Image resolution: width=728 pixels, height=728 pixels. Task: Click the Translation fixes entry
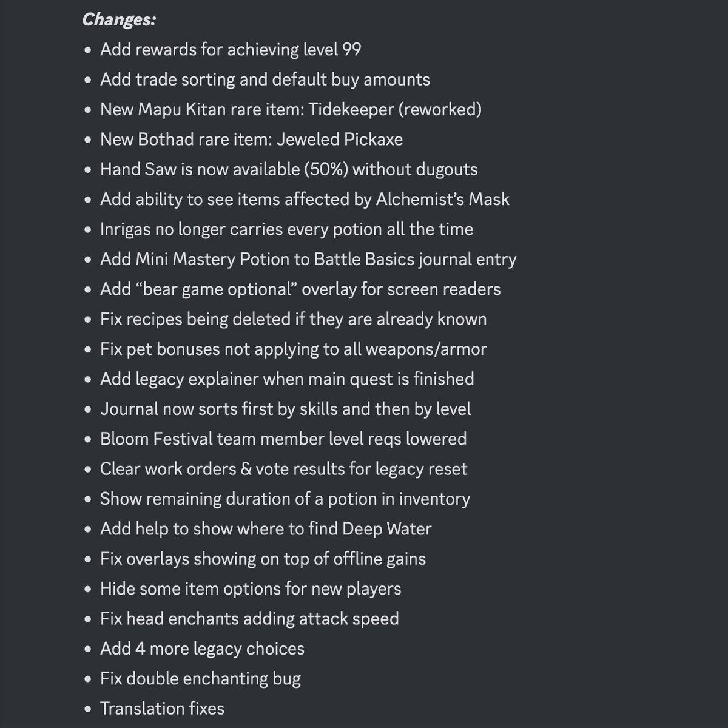point(163,709)
